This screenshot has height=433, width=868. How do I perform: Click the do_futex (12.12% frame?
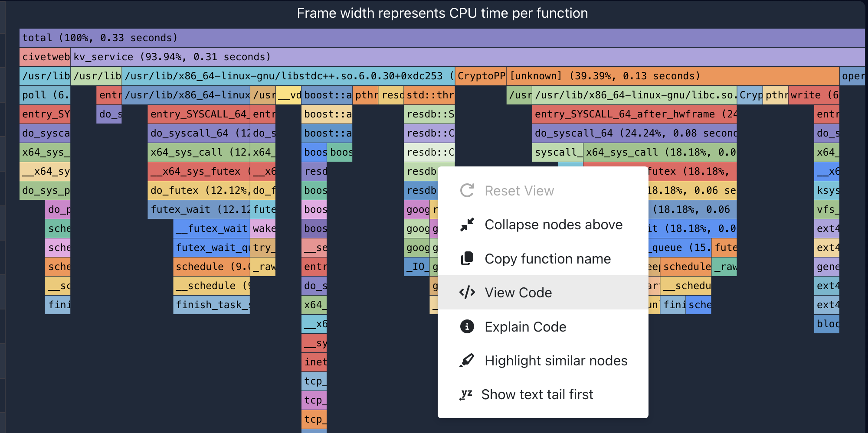click(x=199, y=190)
